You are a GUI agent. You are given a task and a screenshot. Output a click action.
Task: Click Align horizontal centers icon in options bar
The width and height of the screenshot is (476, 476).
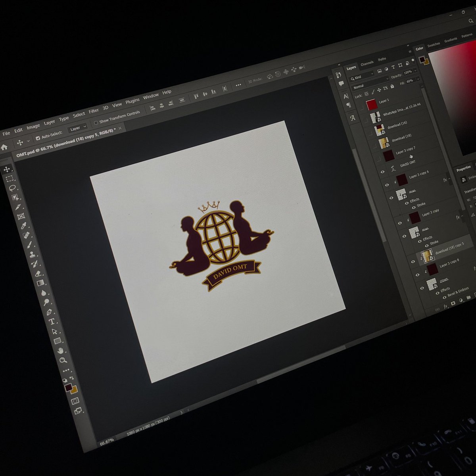162,106
